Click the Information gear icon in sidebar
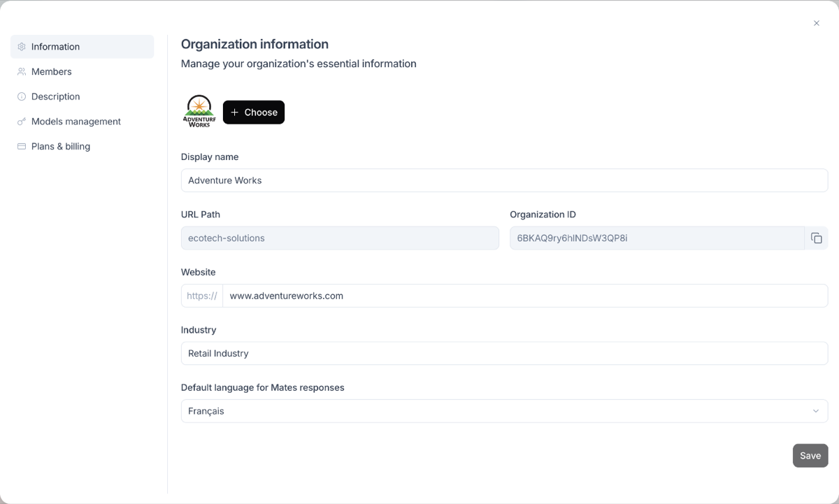Image resolution: width=839 pixels, height=504 pixels. tap(22, 47)
